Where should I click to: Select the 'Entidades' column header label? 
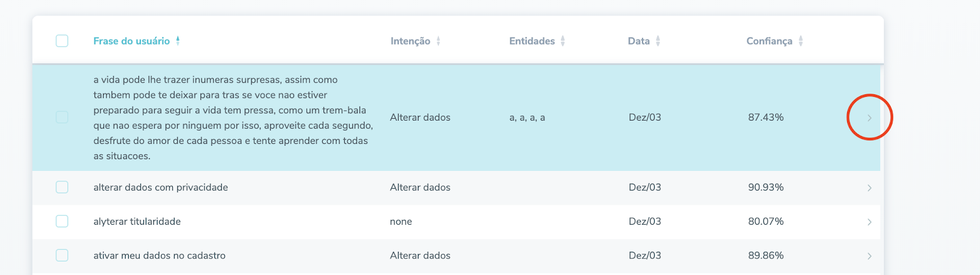click(x=532, y=41)
